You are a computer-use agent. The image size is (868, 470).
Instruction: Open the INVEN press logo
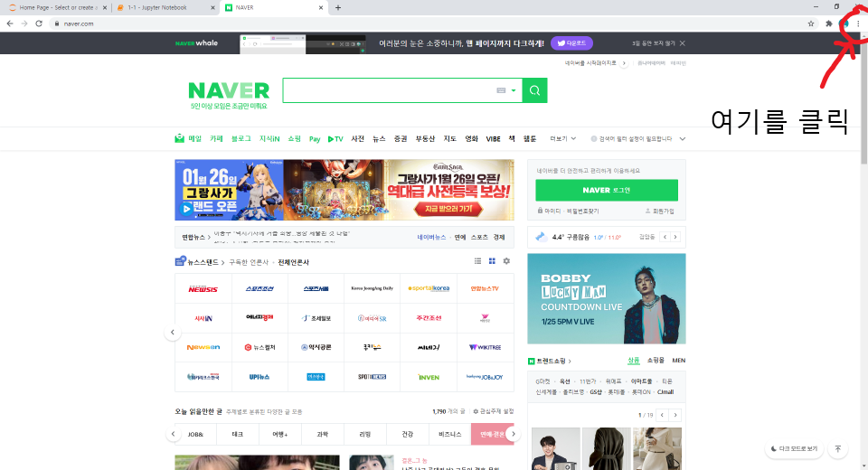429,377
